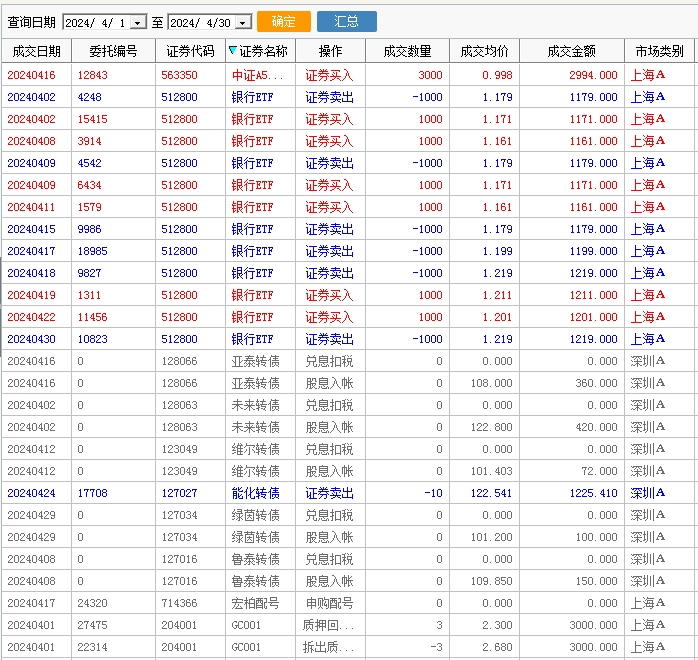
Task: Click the 委托编号 column header
Action: (x=113, y=51)
